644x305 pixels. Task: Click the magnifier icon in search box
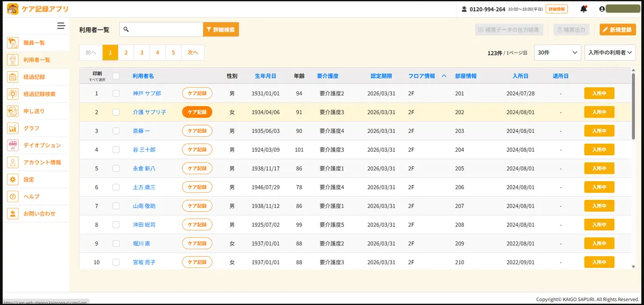coord(127,29)
